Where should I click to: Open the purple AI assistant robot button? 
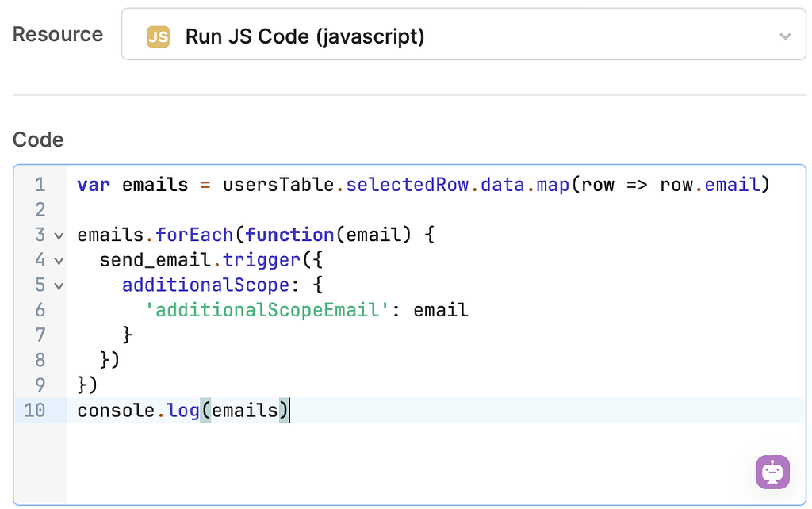pos(772,472)
